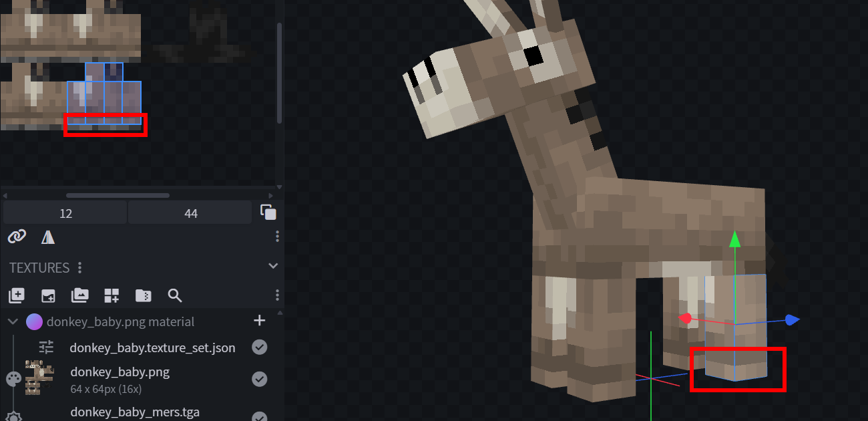Click the UV position field showing 44
The width and height of the screenshot is (868, 421).
click(x=191, y=213)
